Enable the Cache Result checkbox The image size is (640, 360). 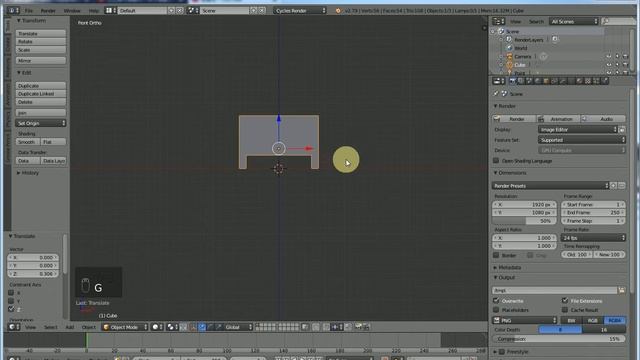pos(565,310)
